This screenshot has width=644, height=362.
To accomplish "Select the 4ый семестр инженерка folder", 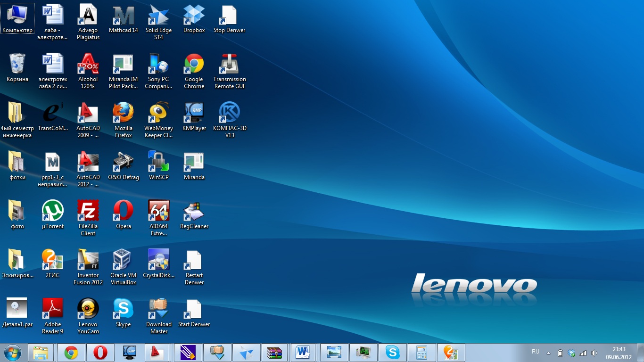I will tap(17, 120).
